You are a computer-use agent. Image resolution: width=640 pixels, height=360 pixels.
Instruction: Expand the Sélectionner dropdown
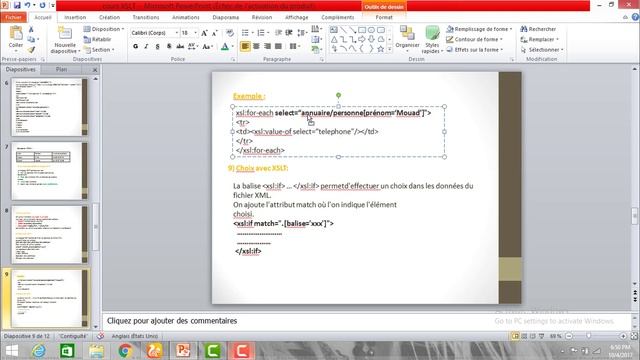click(x=542, y=49)
